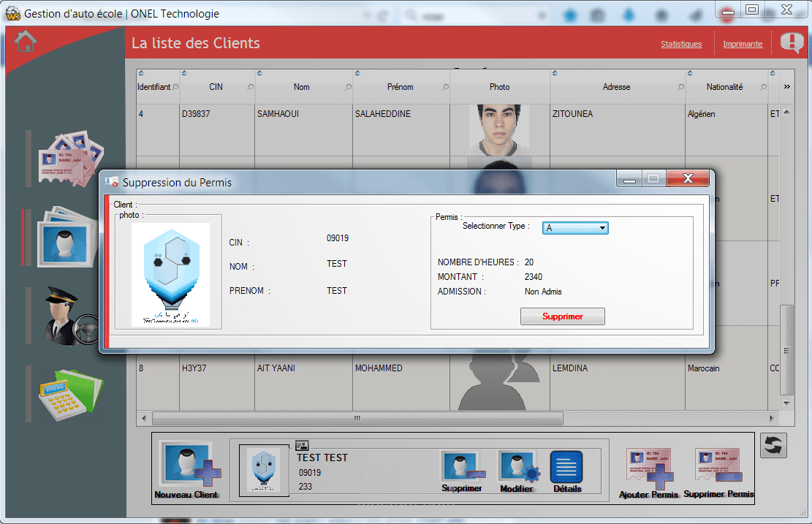
Task: Select the Marocain nationality cell
Action: 726,383
